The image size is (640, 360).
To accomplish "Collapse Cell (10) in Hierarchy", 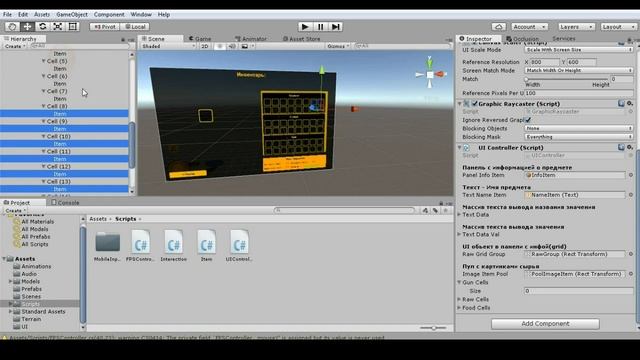I will tap(43, 136).
